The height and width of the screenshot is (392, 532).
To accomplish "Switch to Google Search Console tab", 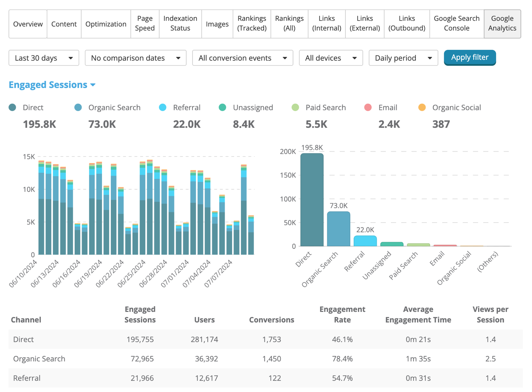I will pos(457,24).
